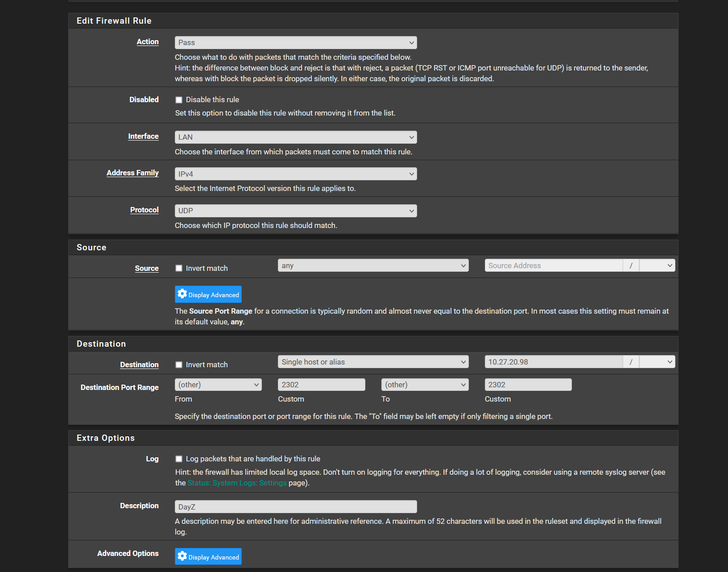Screen dimensions: 728x572
Task: Click Advanced Options Display Advanced button
Action: click(208, 556)
